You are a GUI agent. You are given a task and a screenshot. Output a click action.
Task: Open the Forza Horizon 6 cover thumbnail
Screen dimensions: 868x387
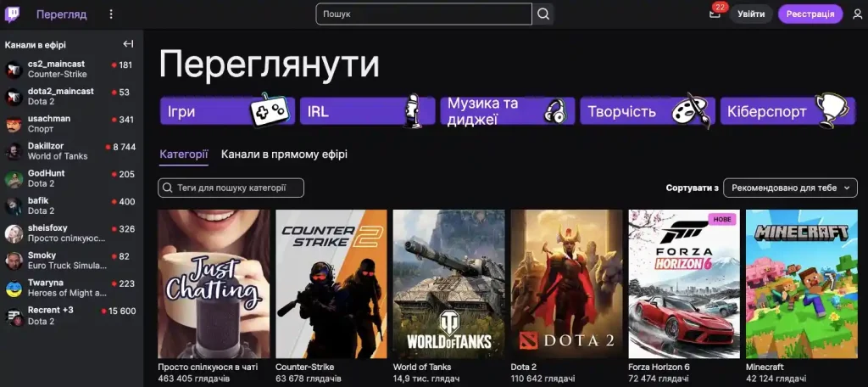[684, 283]
